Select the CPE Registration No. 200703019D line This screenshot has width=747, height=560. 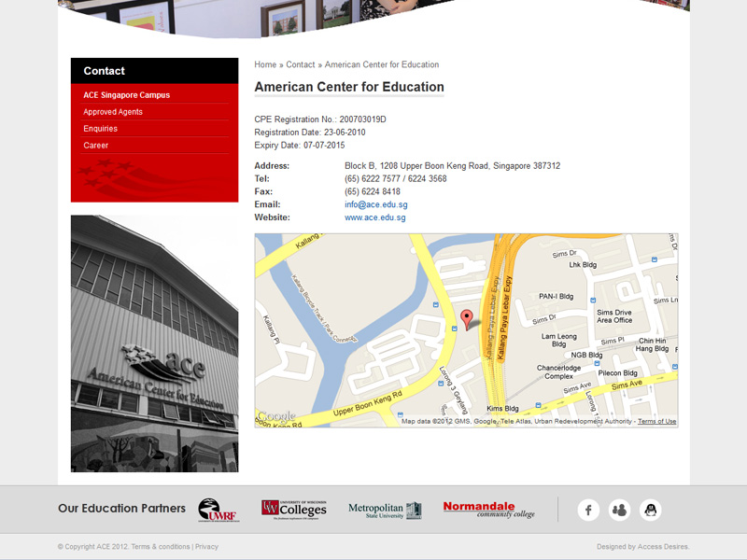click(x=320, y=119)
